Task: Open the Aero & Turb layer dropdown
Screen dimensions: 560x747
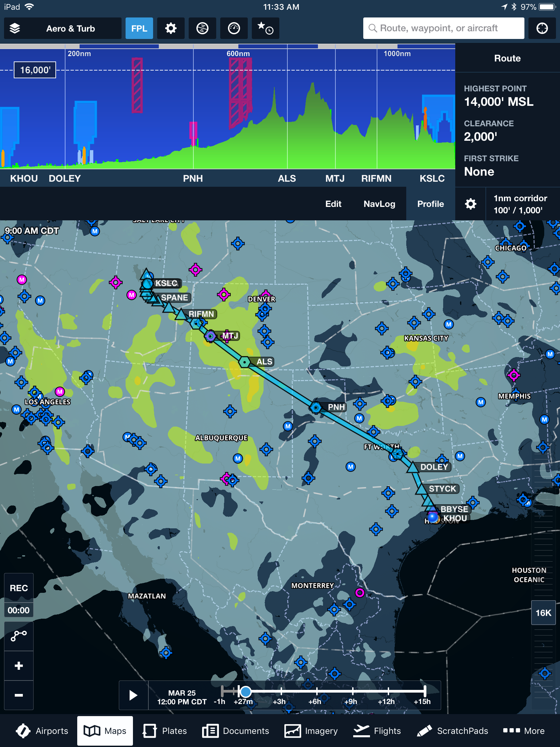Action: (x=71, y=28)
